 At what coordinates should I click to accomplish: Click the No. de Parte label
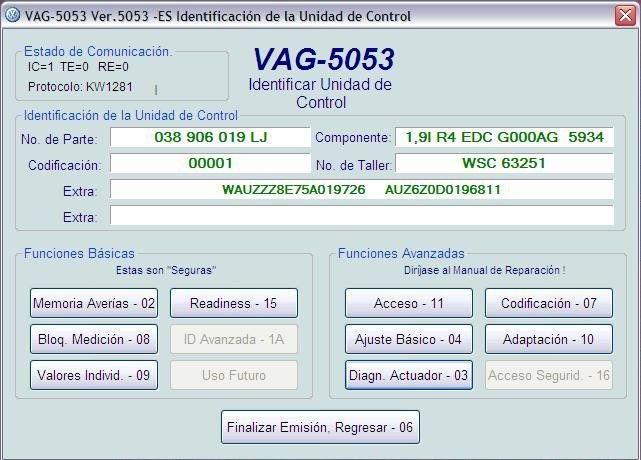pyautogui.click(x=59, y=139)
